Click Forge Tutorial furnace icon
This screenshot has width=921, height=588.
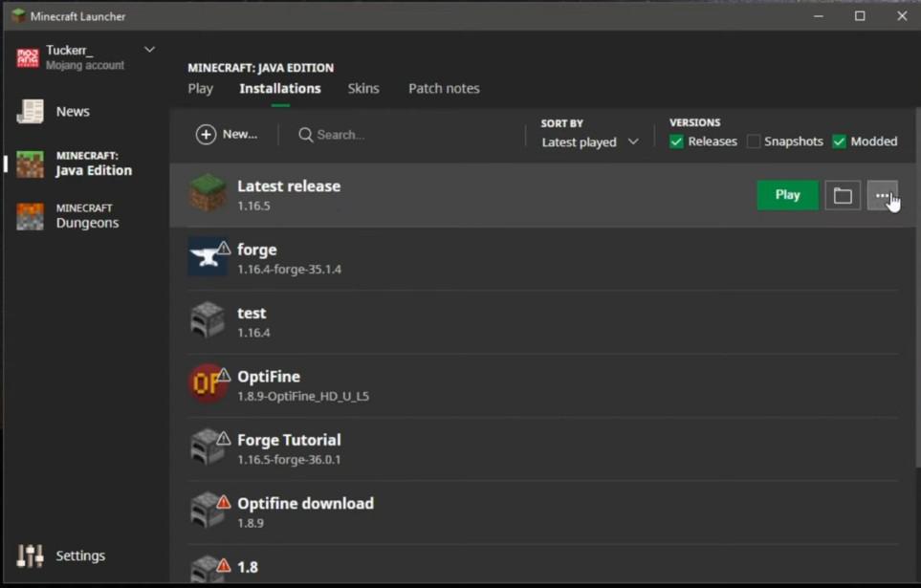click(x=208, y=447)
